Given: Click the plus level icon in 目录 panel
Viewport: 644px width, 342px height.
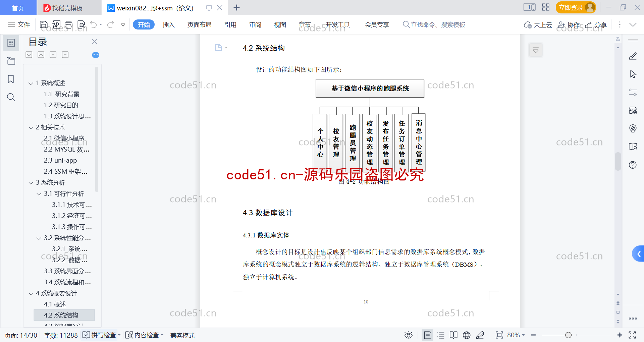Looking at the screenshot, I should [53, 55].
